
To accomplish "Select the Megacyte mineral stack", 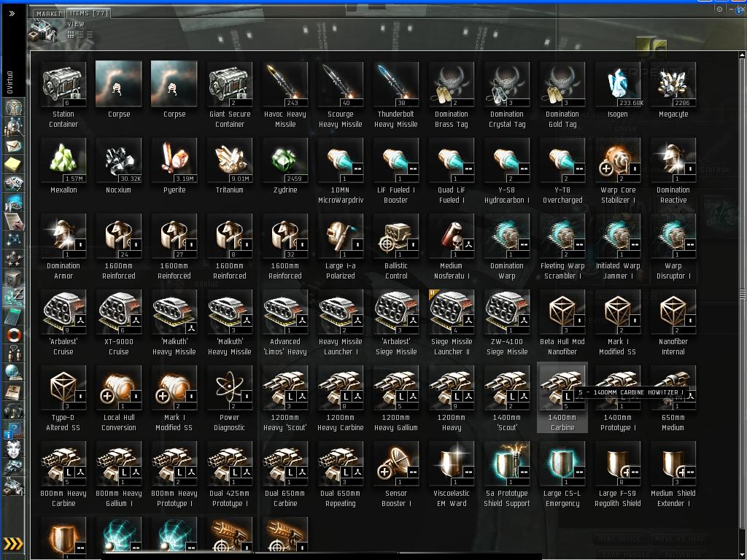I will click(x=673, y=90).
